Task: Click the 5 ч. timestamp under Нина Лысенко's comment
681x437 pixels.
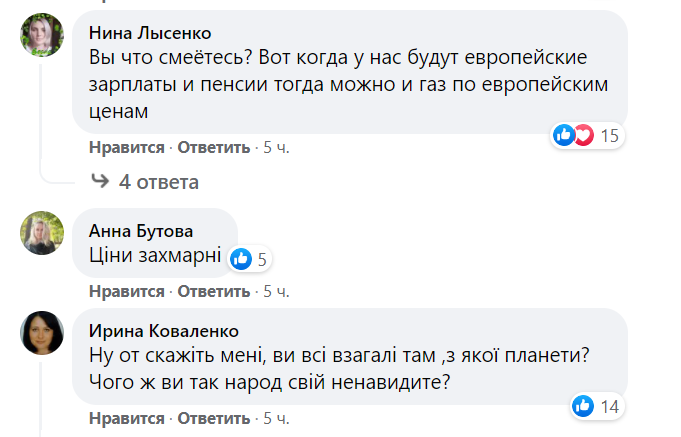Action: point(276,148)
